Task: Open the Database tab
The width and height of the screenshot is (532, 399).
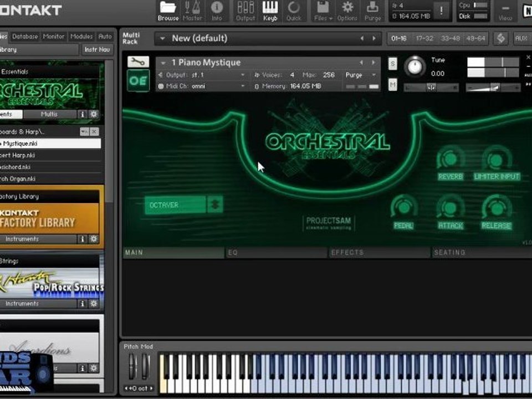Action: click(x=25, y=37)
